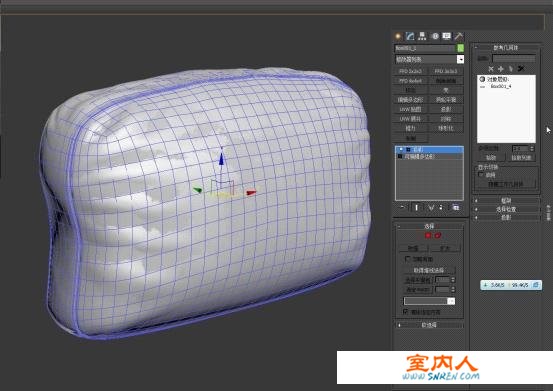Click the green object color swatch

coord(460,48)
